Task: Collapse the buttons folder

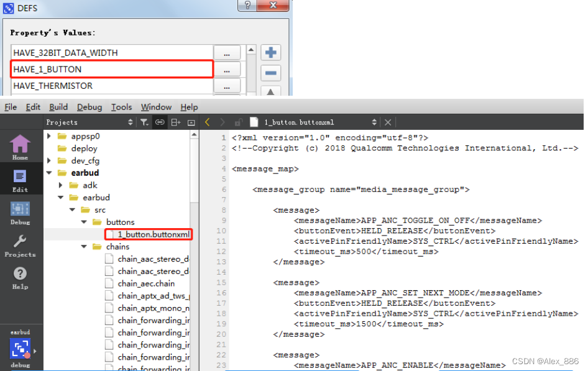Action: pyautogui.click(x=84, y=222)
